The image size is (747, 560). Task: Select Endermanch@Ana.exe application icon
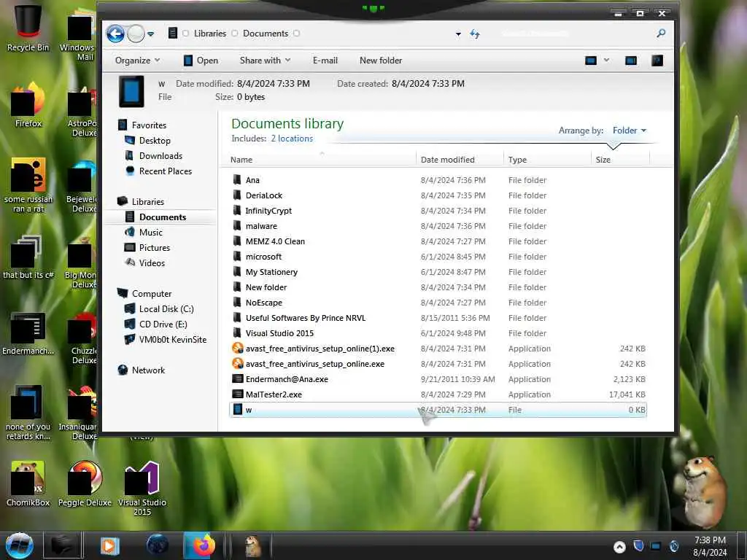237,379
